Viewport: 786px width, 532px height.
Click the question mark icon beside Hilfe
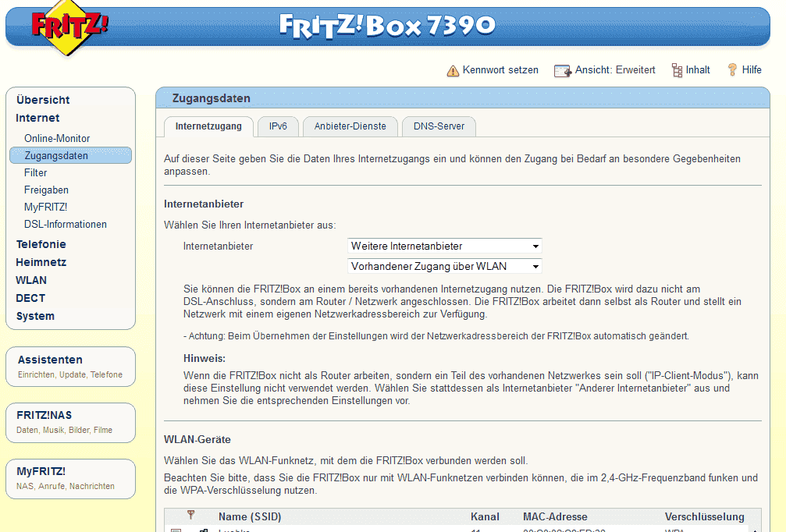click(732, 70)
